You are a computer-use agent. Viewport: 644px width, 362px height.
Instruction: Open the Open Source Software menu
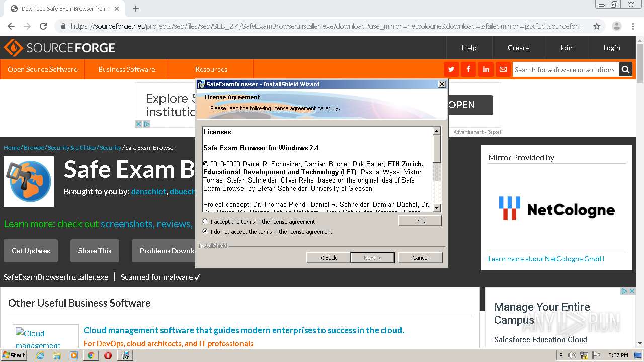pyautogui.click(x=42, y=69)
